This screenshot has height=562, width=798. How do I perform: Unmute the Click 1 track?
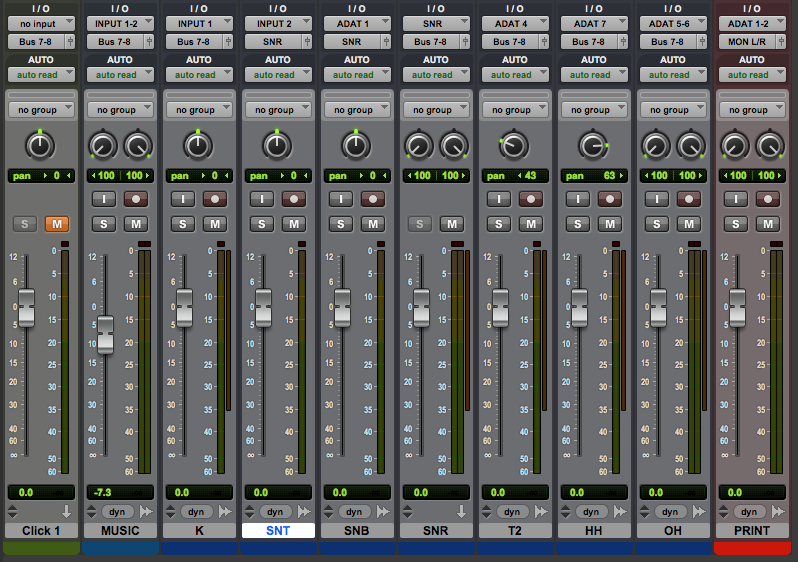56,224
